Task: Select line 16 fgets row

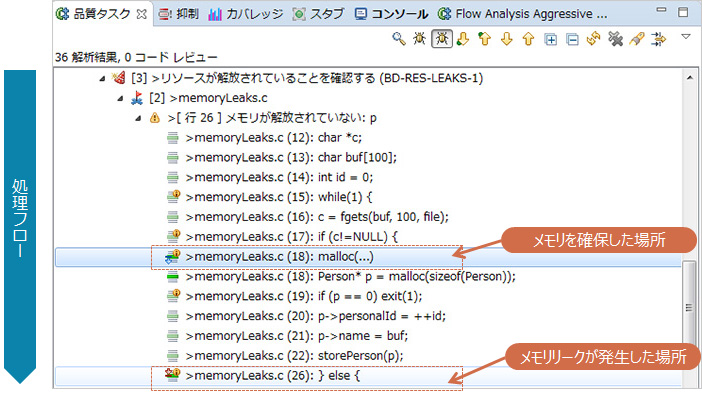Action: [317, 217]
